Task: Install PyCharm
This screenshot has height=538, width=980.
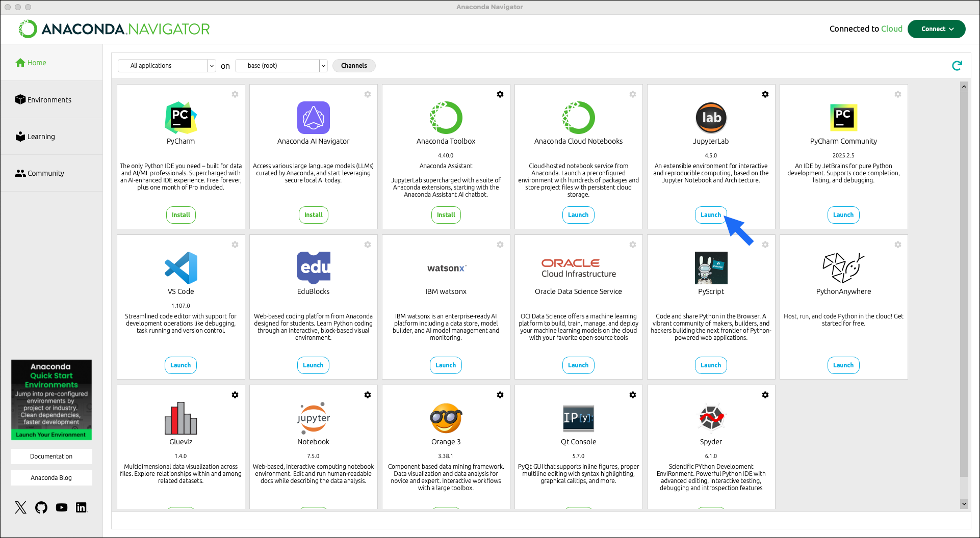Action: 180,214
